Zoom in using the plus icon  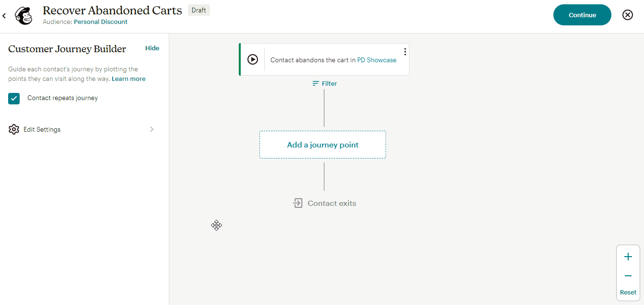(x=628, y=257)
